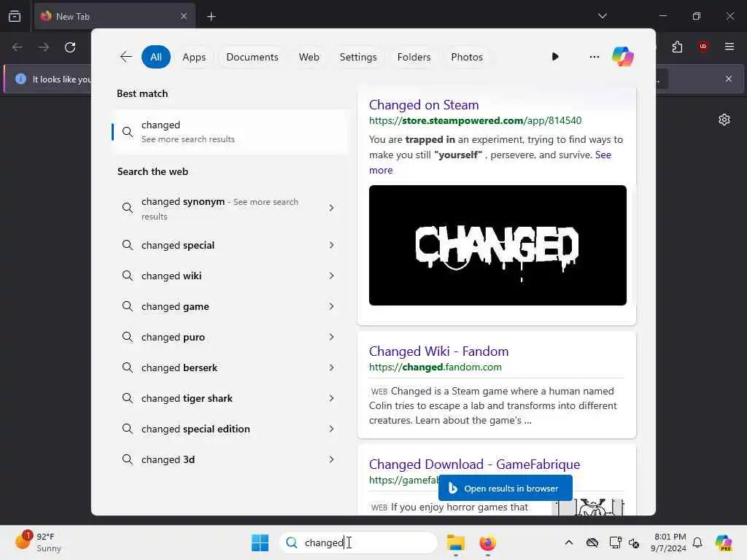Open Copilot preview icon in taskbar
747x560 pixels.
pos(723,542)
